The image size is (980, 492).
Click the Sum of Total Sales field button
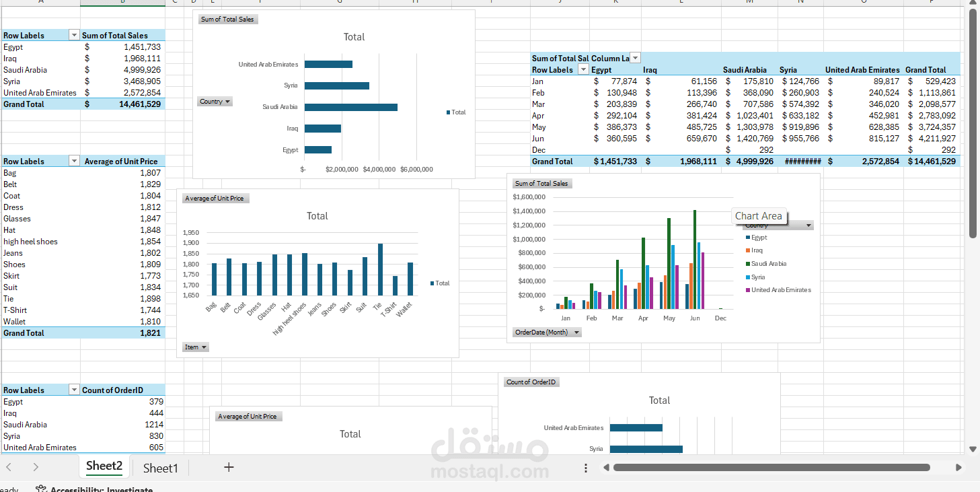click(x=227, y=19)
